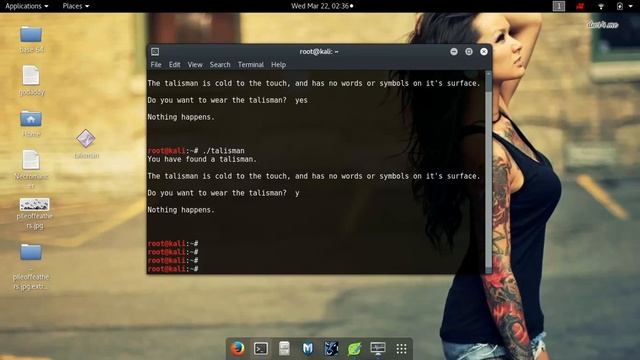Launch Metasploit from the dock
The image size is (640, 360).
click(308, 349)
